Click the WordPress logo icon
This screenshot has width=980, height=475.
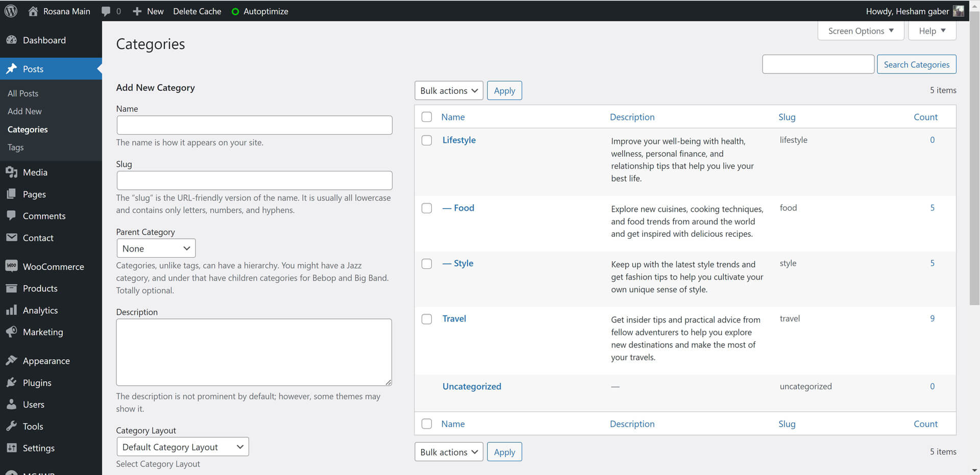tap(11, 11)
